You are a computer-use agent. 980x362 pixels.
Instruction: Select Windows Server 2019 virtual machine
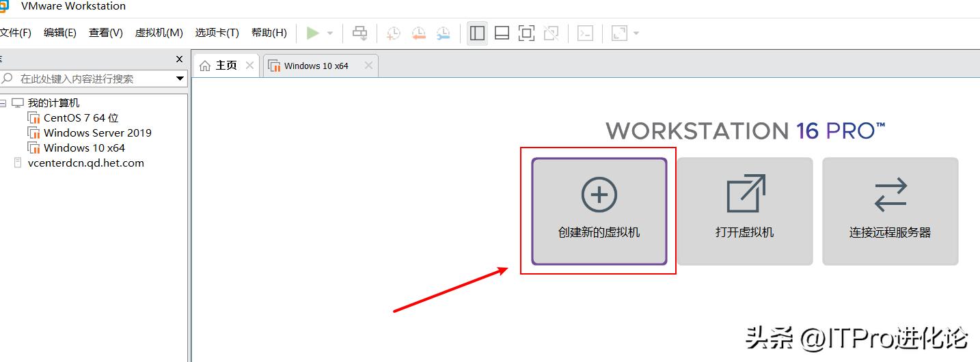[98, 133]
